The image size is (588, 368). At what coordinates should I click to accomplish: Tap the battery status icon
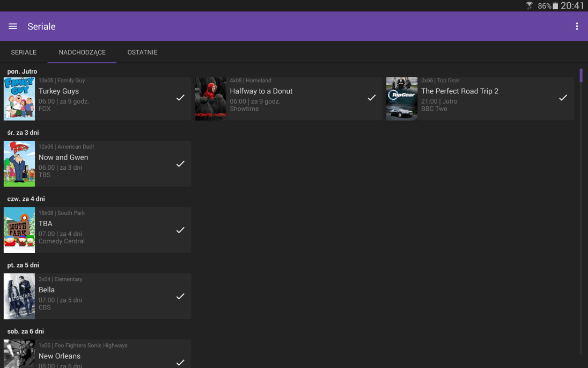pos(555,5)
